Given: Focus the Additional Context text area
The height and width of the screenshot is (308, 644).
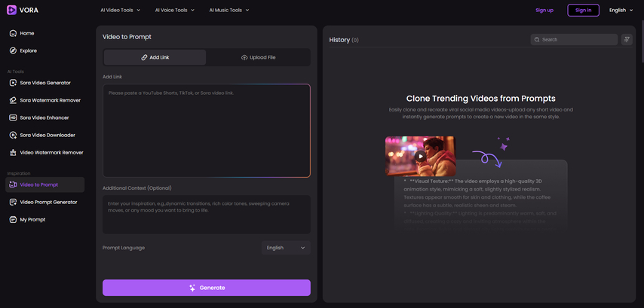Looking at the screenshot, I should 207,214.
